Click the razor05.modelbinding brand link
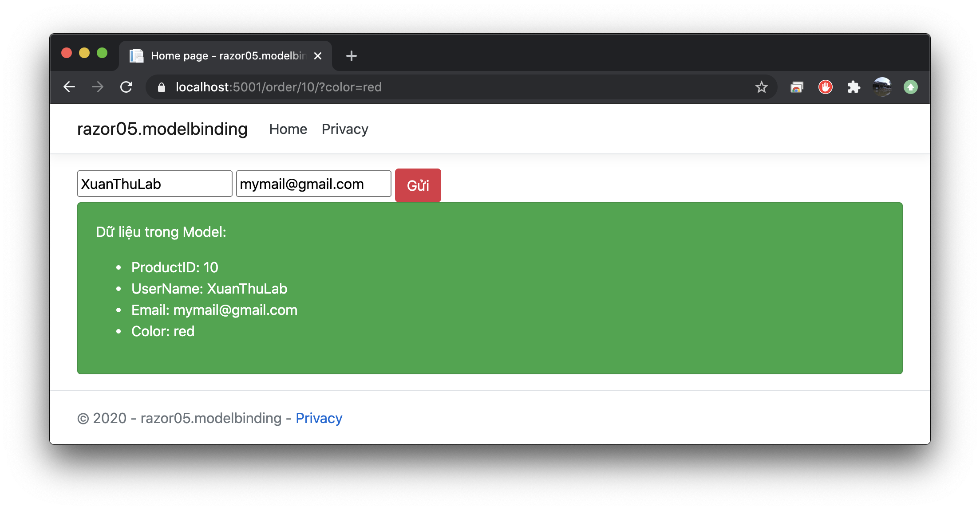The width and height of the screenshot is (980, 510). pyautogui.click(x=162, y=129)
